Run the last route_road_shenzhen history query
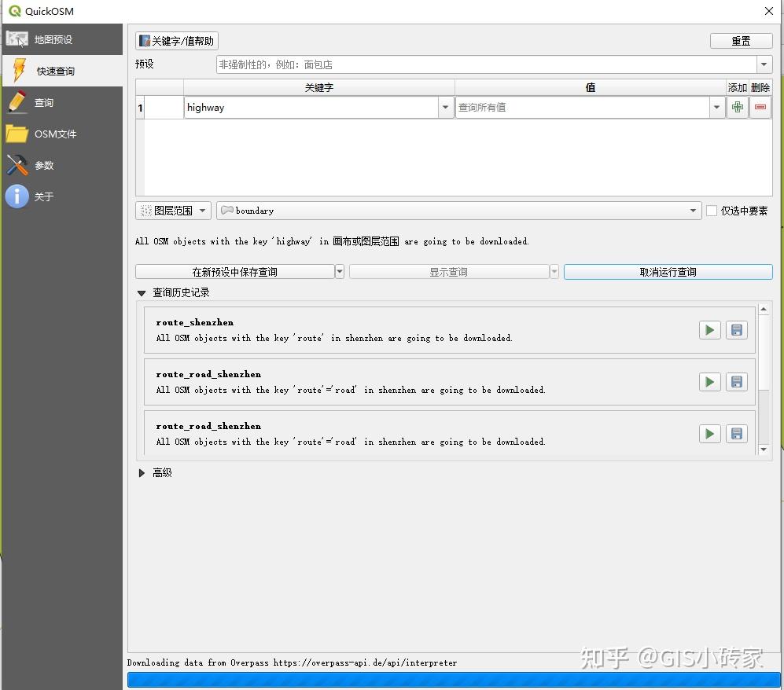 point(709,434)
